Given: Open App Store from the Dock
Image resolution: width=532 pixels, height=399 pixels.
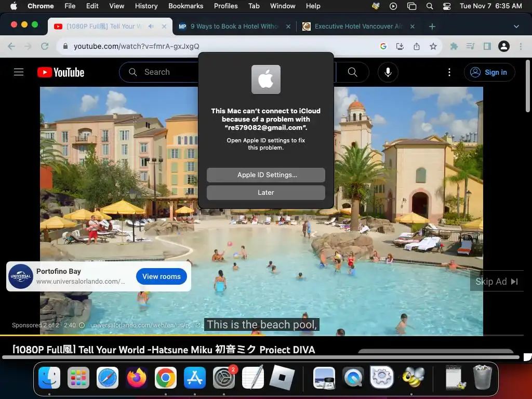Looking at the screenshot, I should point(195,378).
